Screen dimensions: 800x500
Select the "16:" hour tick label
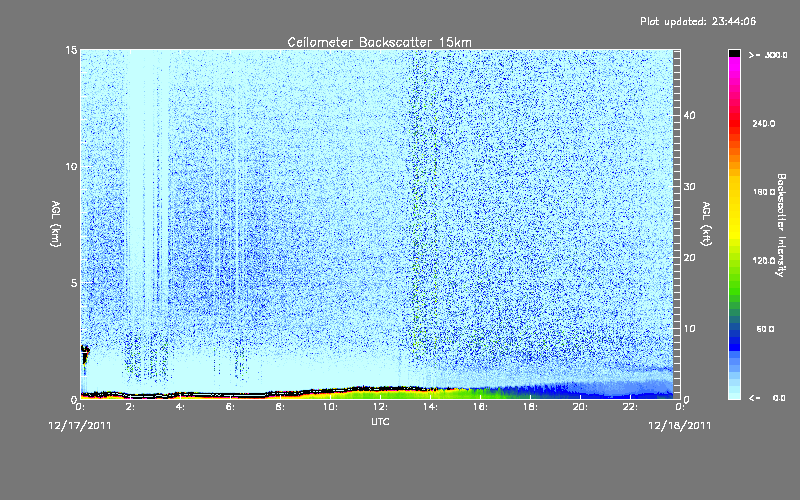[x=480, y=407]
